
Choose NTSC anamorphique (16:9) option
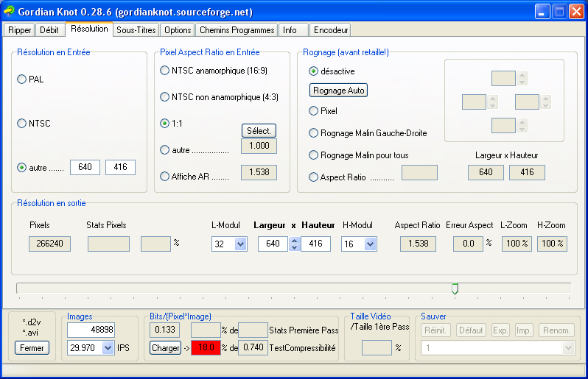point(214,71)
